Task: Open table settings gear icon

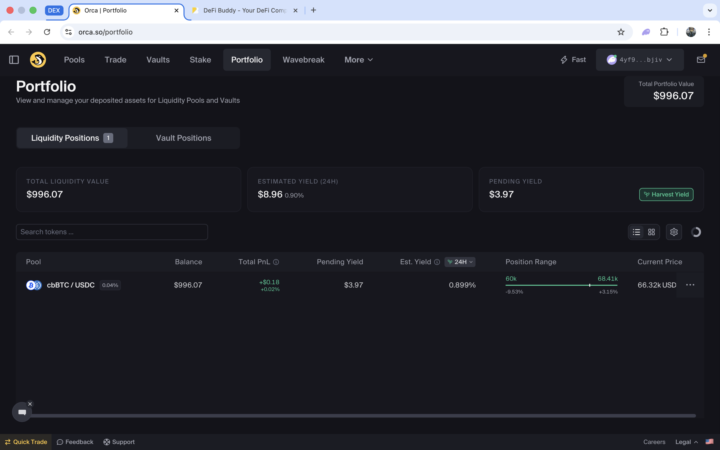Action: pos(674,232)
